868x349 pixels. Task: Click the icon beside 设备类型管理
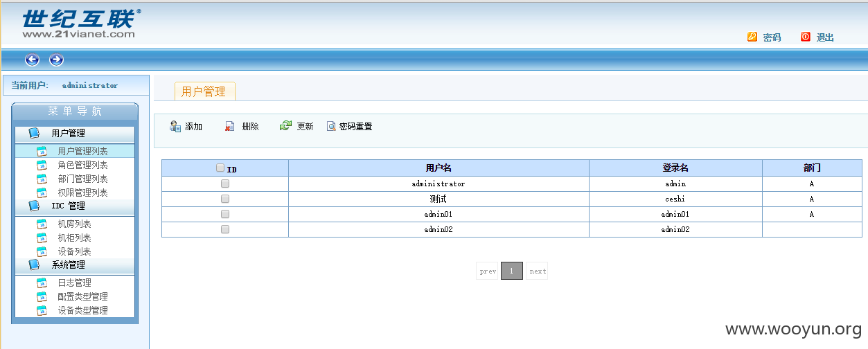tap(42, 310)
